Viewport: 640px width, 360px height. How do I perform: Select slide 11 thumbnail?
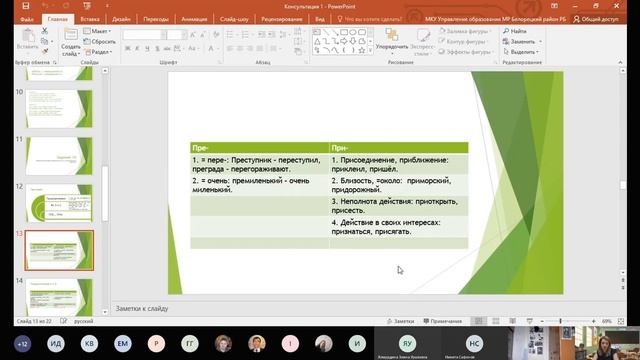tap(59, 156)
